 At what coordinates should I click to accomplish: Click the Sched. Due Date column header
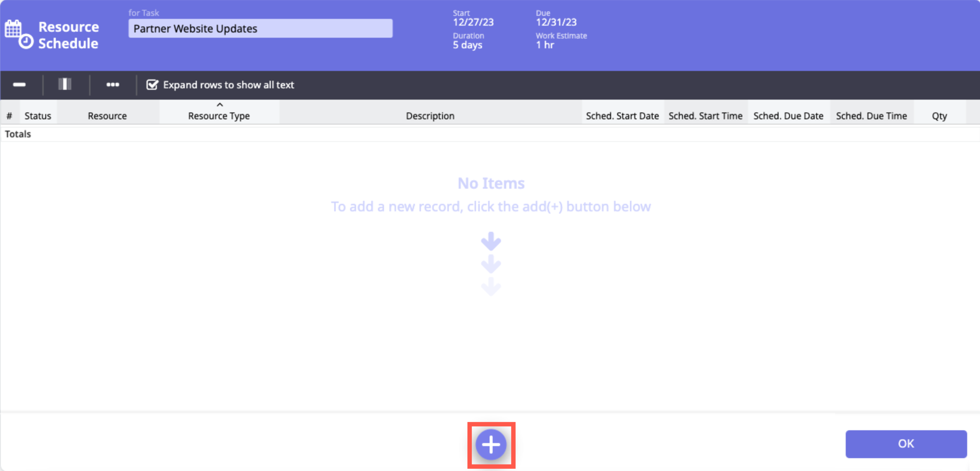(788, 116)
